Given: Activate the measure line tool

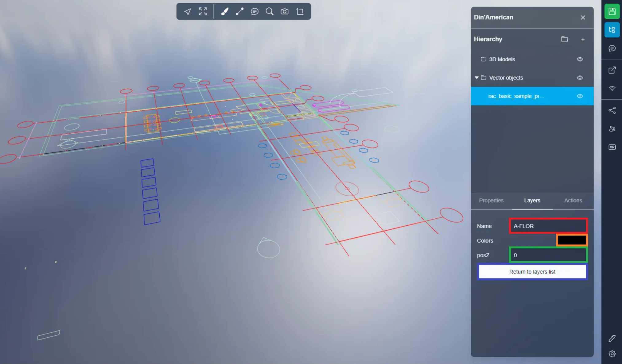Looking at the screenshot, I should pos(239,12).
